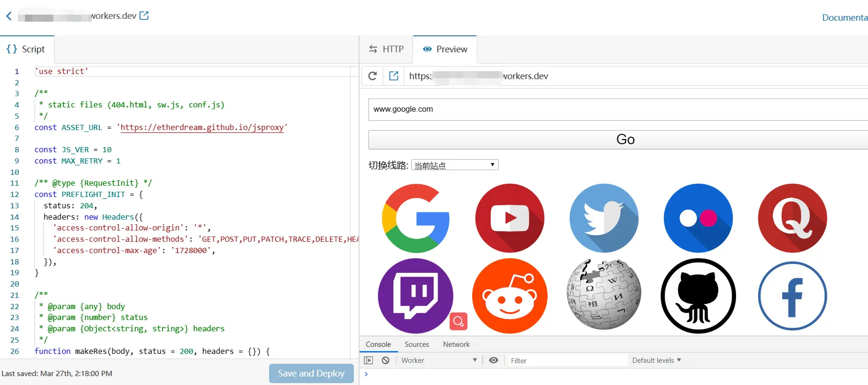Click the status: 204 code line
Image resolution: width=868 pixels, height=385 pixels.
tap(70, 205)
